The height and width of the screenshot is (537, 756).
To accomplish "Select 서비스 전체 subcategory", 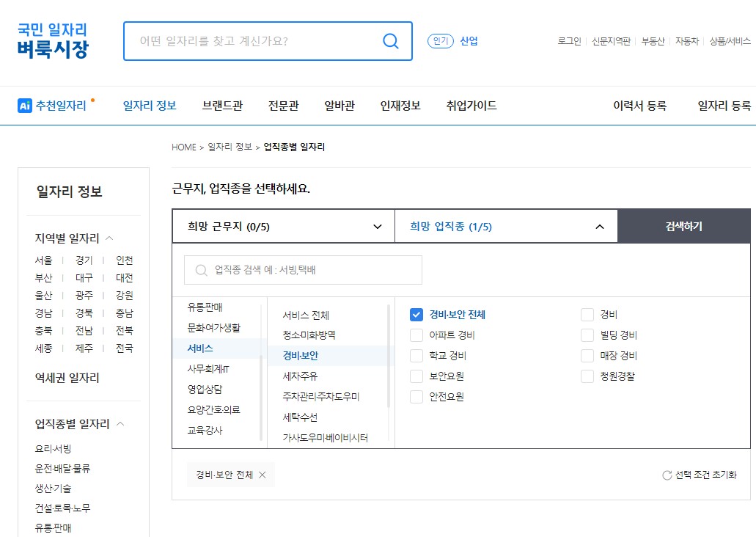I will pyautogui.click(x=306, y=315).
